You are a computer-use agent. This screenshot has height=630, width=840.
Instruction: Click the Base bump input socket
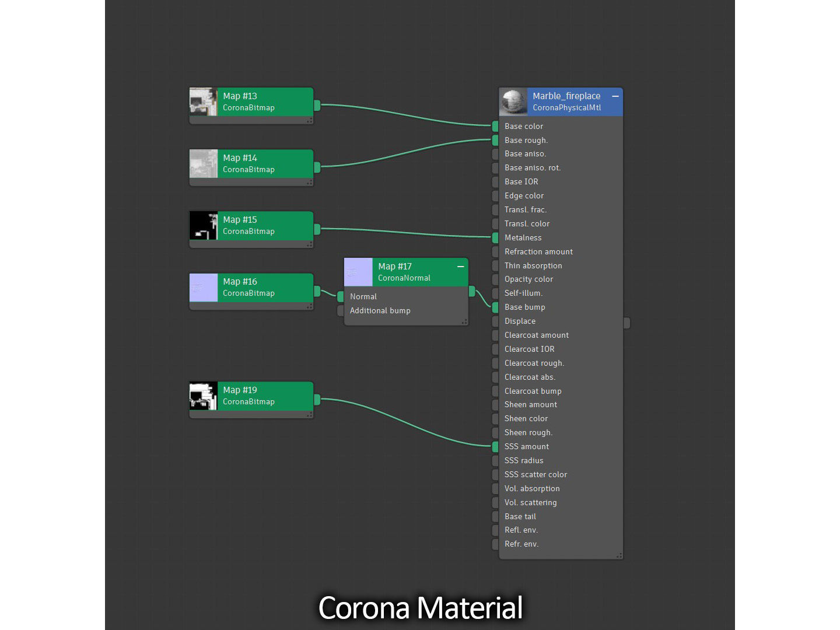pos(495,307)
